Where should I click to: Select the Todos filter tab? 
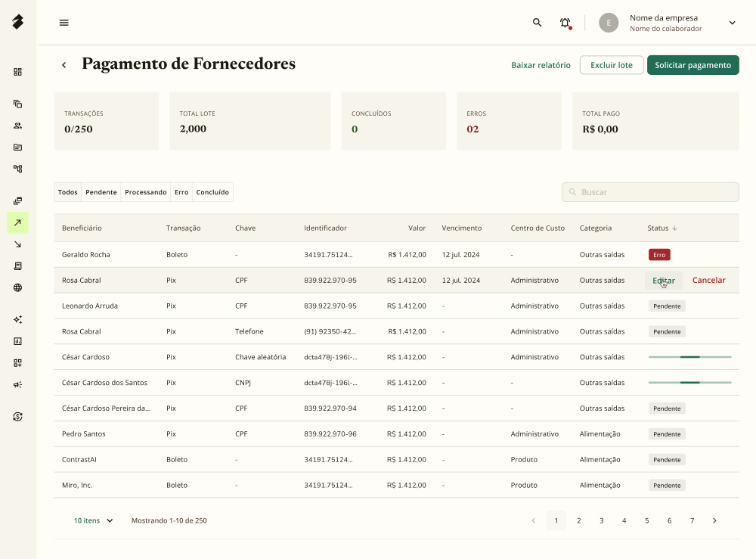(x=67, y=192)
